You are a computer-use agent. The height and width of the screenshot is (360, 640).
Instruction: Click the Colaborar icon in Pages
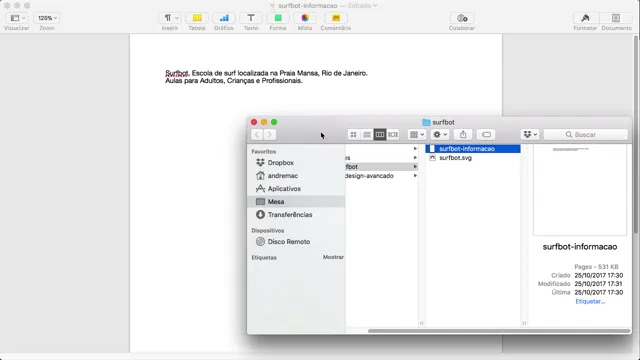point(462,18)
